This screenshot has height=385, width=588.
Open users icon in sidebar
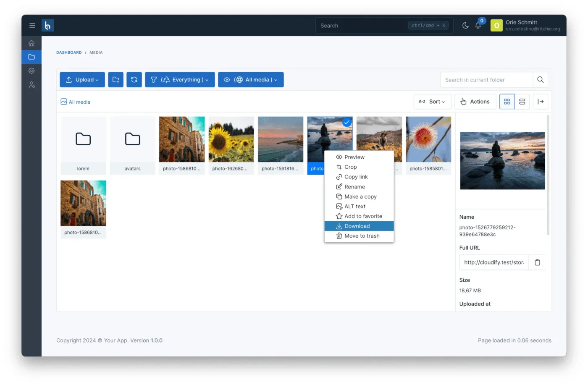tap(31, 85)
